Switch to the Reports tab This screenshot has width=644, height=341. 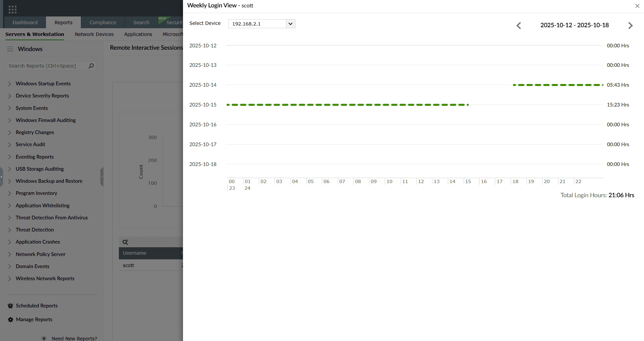(x=63, y=23)
